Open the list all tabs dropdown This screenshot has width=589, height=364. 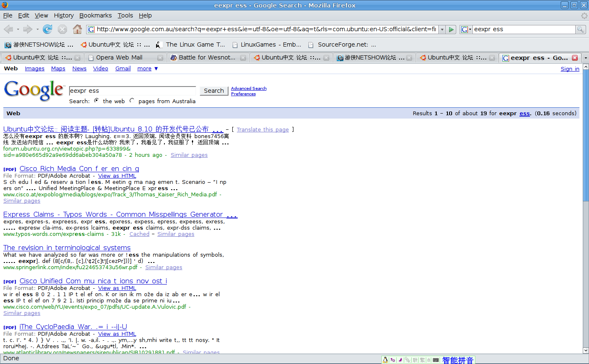pos(586,58)
